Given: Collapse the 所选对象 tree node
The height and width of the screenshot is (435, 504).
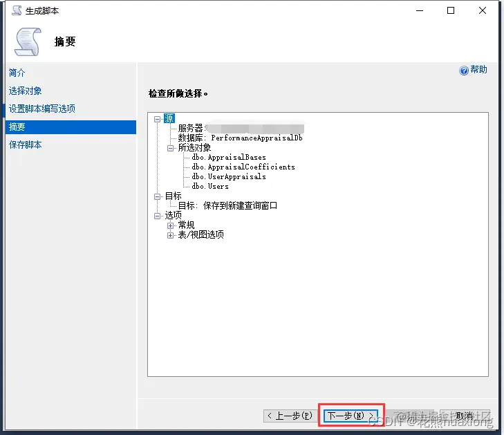Looking at the screenshot, I should pos(170,148).
